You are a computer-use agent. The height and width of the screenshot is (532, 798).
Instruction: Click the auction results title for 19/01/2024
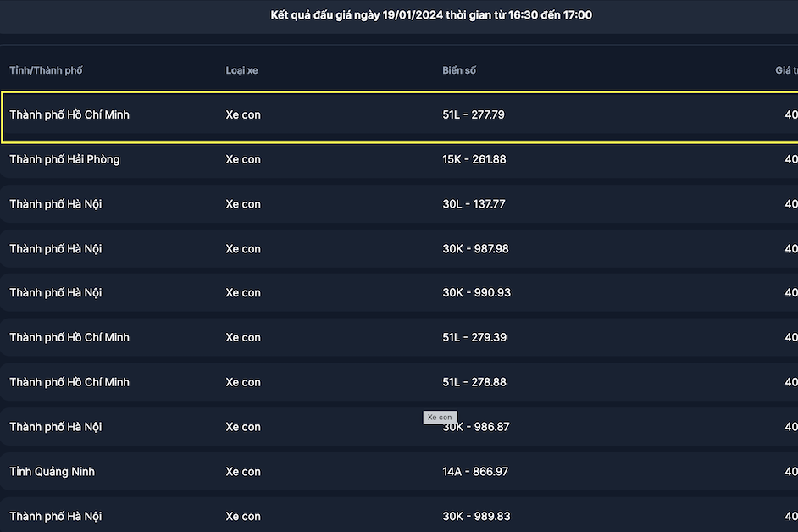pyautogui.click(x=431, y=15)
